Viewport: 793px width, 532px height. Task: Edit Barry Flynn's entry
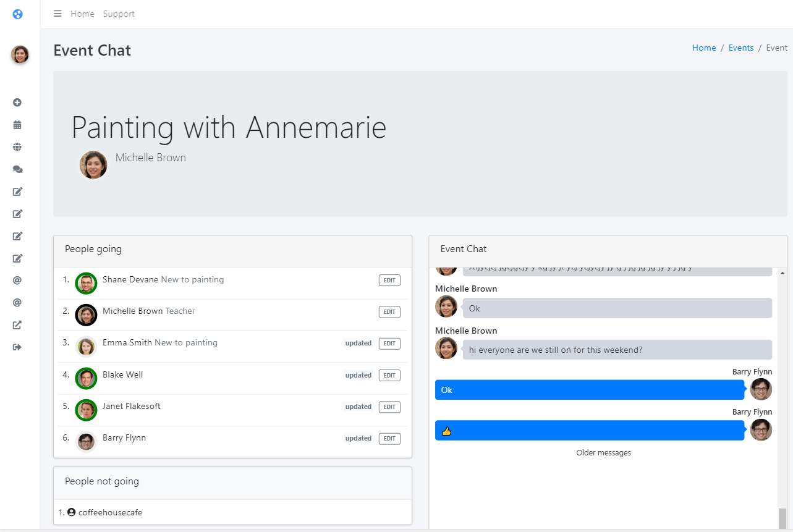click(389, 439)
